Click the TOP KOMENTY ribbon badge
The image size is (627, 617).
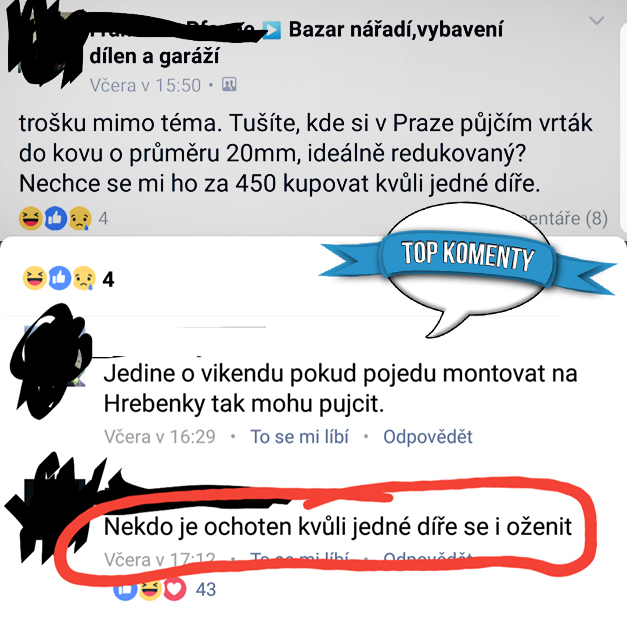click(467, 258)
